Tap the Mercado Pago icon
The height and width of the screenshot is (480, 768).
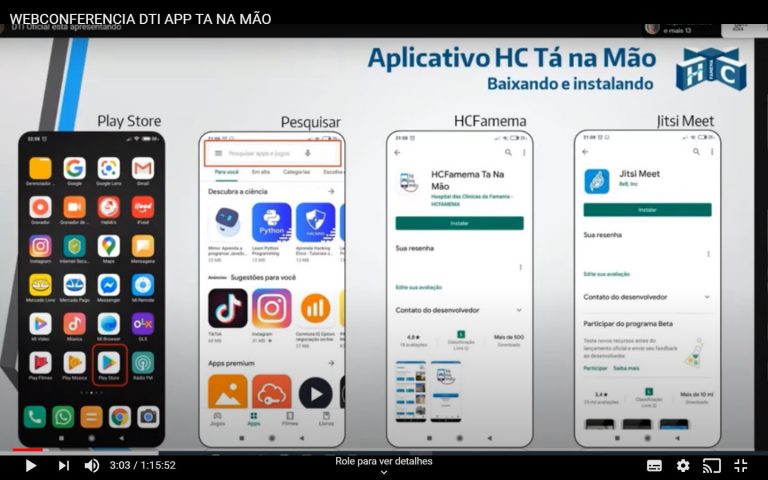tap(74, 285)
